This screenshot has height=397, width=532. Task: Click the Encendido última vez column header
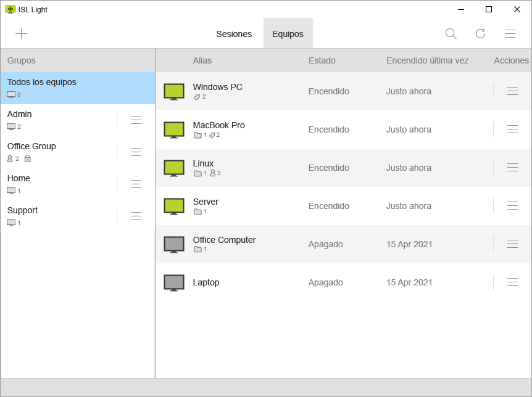[427, 60]
